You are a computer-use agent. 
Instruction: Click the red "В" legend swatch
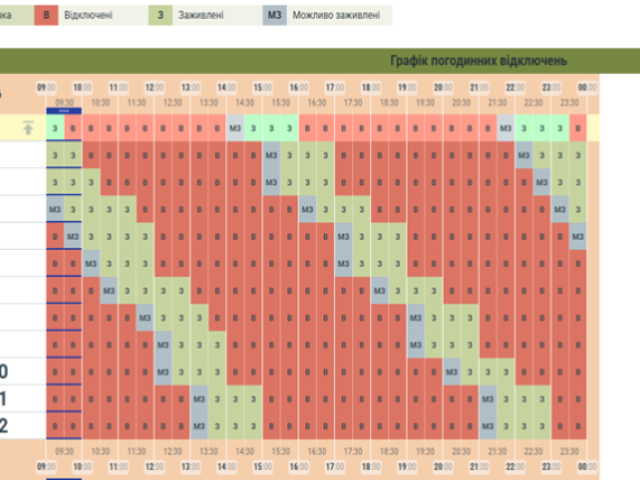pos(45,17)
